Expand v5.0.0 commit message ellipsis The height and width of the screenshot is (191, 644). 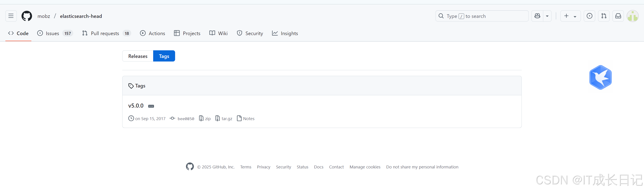point(151,106)
